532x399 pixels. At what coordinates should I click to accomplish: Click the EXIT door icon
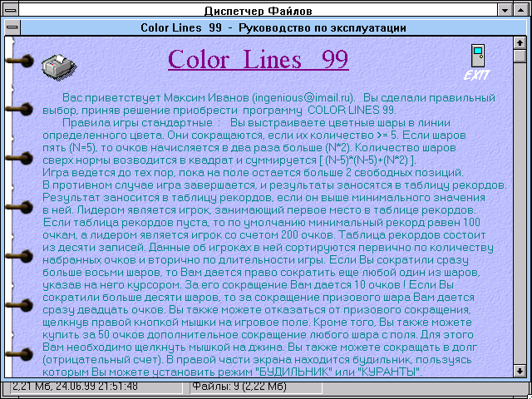click(x=477, y=62)
